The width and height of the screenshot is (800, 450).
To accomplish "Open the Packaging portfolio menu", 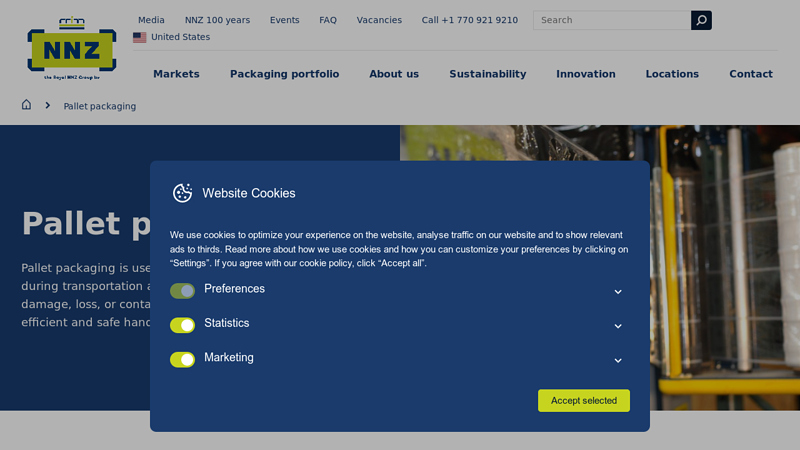I will click(x=284, y=74).
